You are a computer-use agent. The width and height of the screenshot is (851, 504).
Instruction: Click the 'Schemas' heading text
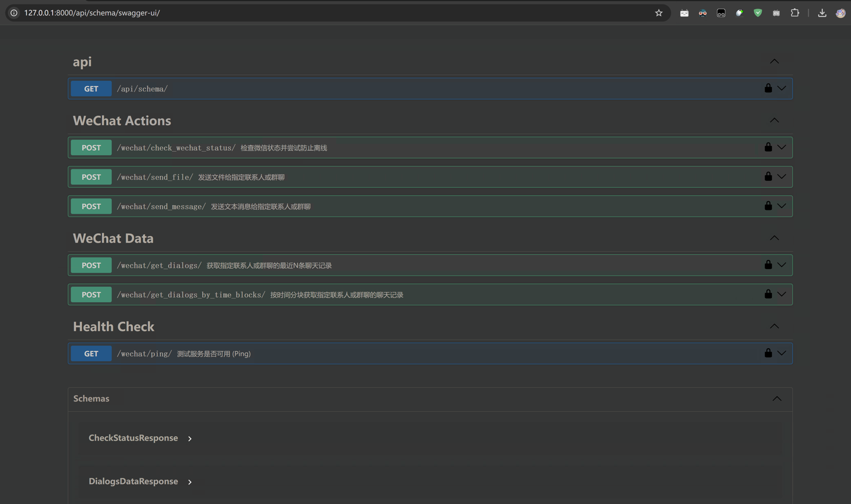click(x=91, y=399)
